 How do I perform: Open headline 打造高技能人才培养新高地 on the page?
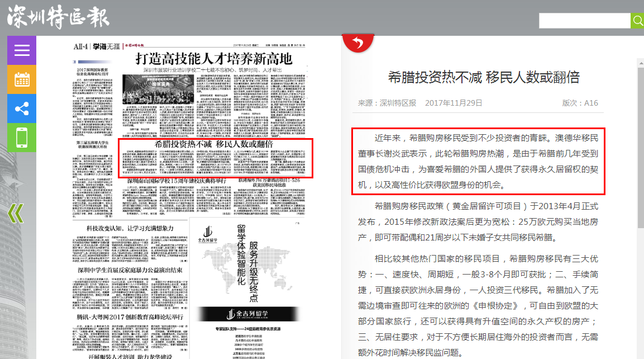pos(213,59)
